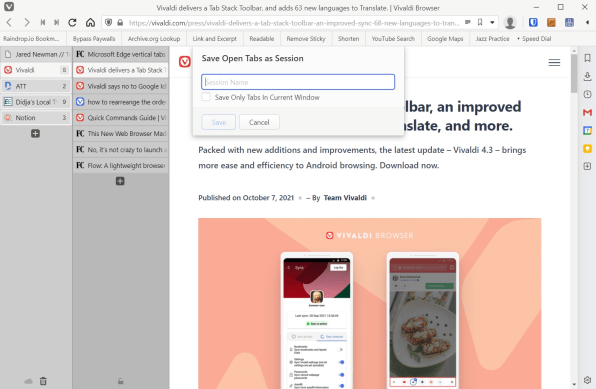The width and height of the screenshot is (596, 389).
Task: Switch to the Jared Newman tab
Action: (x=36, y=54)
